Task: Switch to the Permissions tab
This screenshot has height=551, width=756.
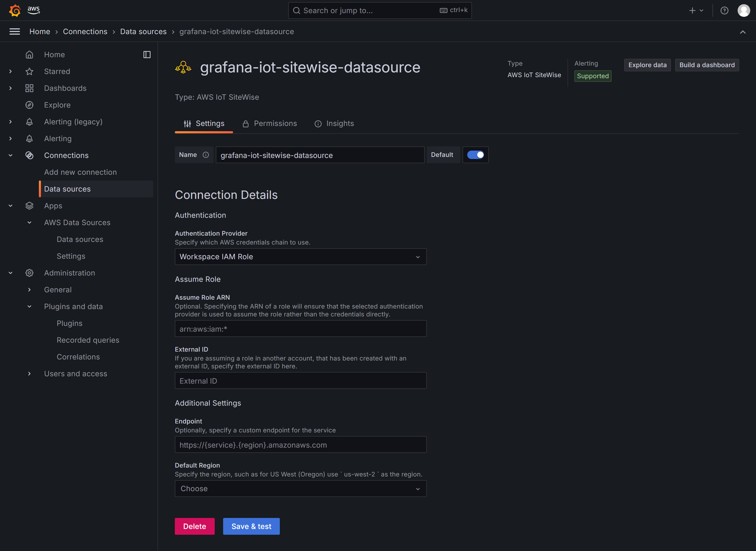Action: point(270,123)
